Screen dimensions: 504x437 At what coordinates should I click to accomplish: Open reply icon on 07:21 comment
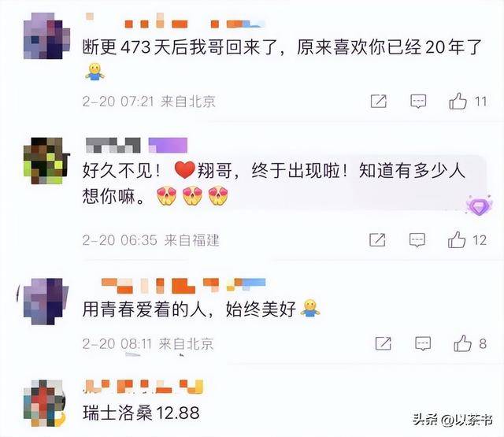tap(418, 102)
